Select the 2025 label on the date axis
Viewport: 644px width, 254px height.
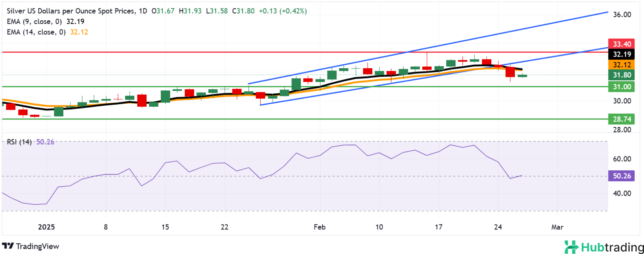tap(46, 227)
